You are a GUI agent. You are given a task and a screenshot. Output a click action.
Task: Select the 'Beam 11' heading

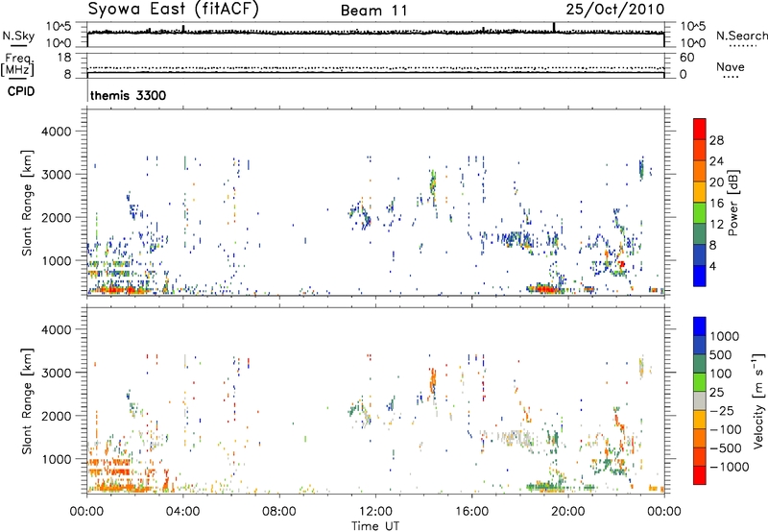pos(374,11)
